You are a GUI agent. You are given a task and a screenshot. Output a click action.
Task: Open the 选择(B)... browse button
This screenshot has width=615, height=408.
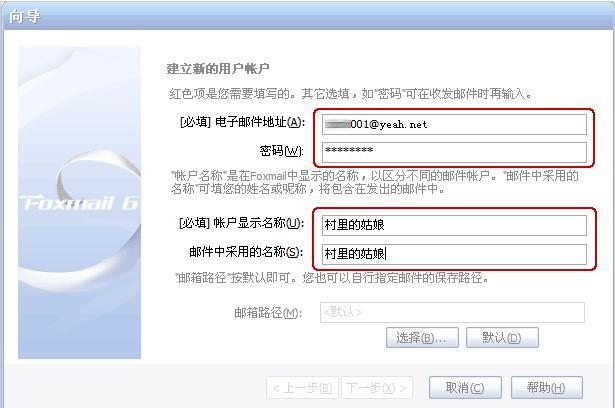coord(422,337)
